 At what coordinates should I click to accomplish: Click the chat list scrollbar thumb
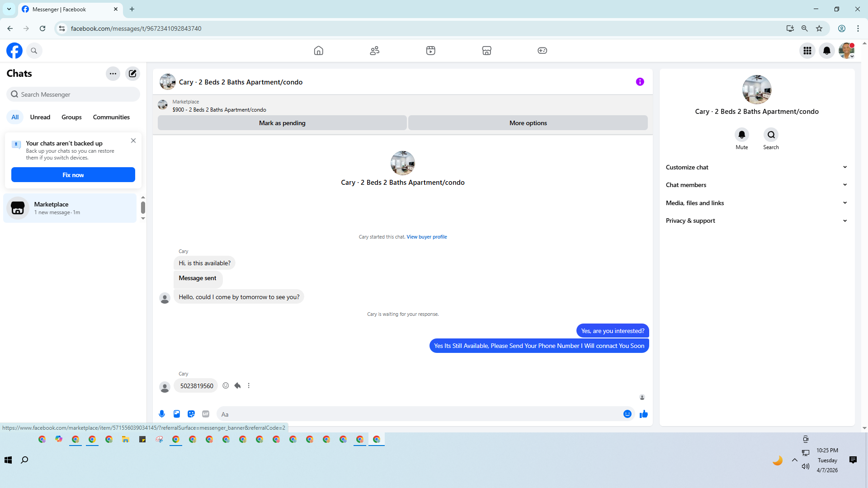(x=143, y=207)
